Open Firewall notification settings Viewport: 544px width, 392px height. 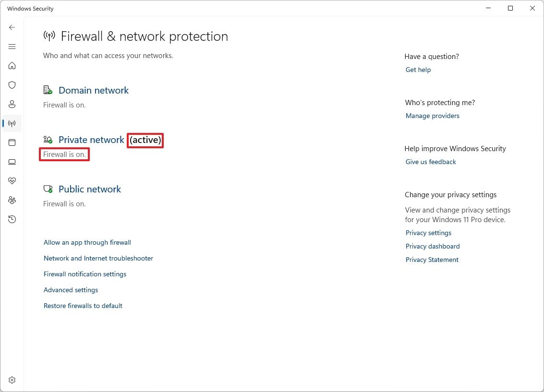pos(85,274)
